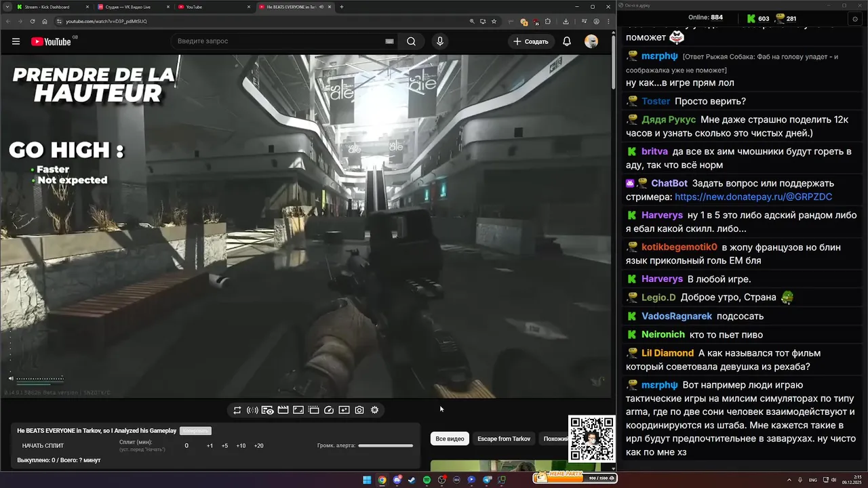Select the Все видео filter chip

click(x=450, y=439)
